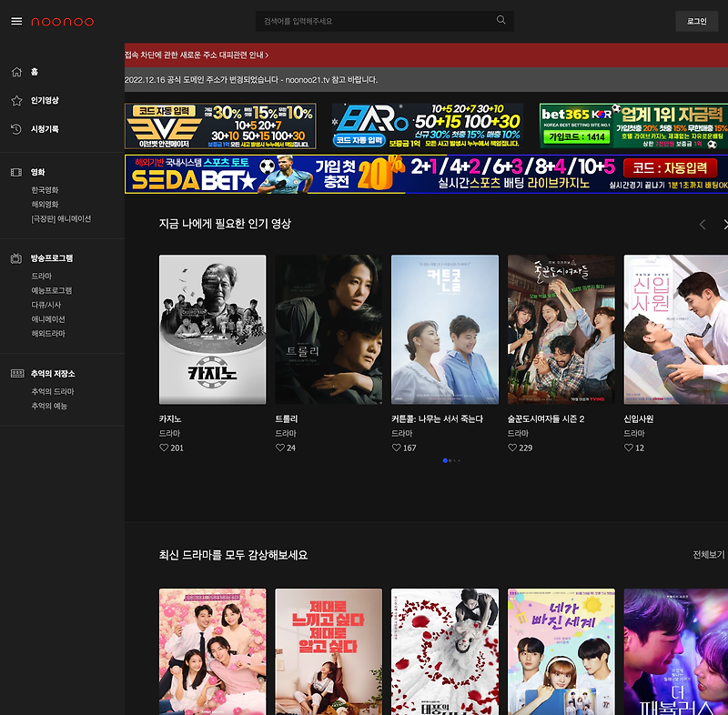The image size is (728, 715).
Task: Click the film icon next to 영화
Action: click(16, 173)
